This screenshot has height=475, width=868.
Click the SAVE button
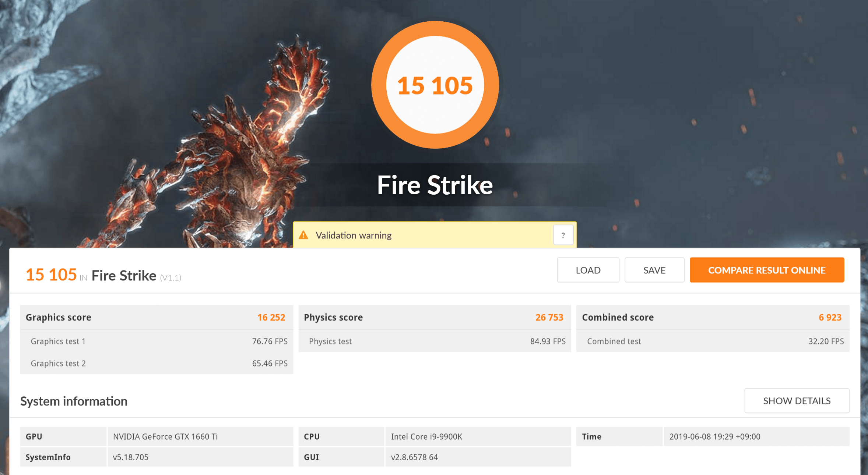click(x=654, y=270)
